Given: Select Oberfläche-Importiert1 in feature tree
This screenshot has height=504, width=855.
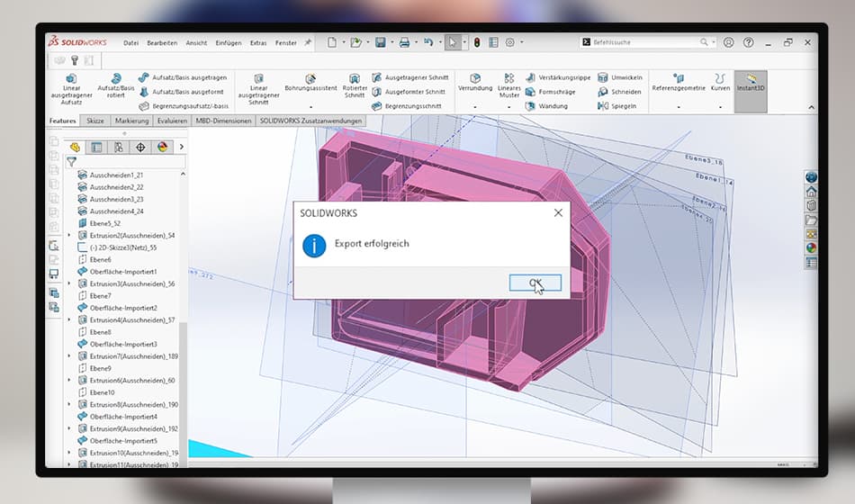Looking at the screenshot, I should pyautogui.click(x=117, y=272).
